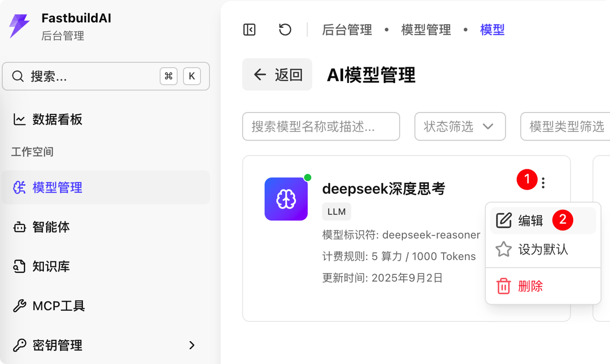610x364 pixels.
Task: Click the 密钥管理 key icon
Action: (x=19, y=345)
